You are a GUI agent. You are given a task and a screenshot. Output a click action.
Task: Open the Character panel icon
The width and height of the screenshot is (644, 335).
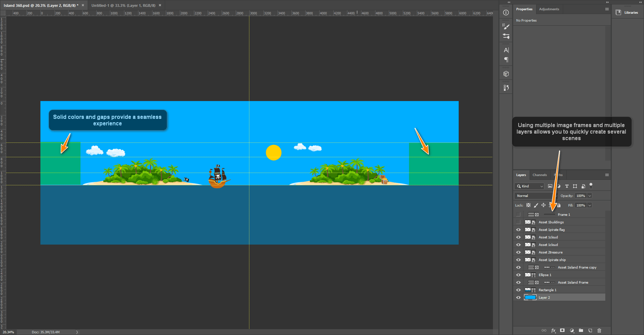click(506, 50)
